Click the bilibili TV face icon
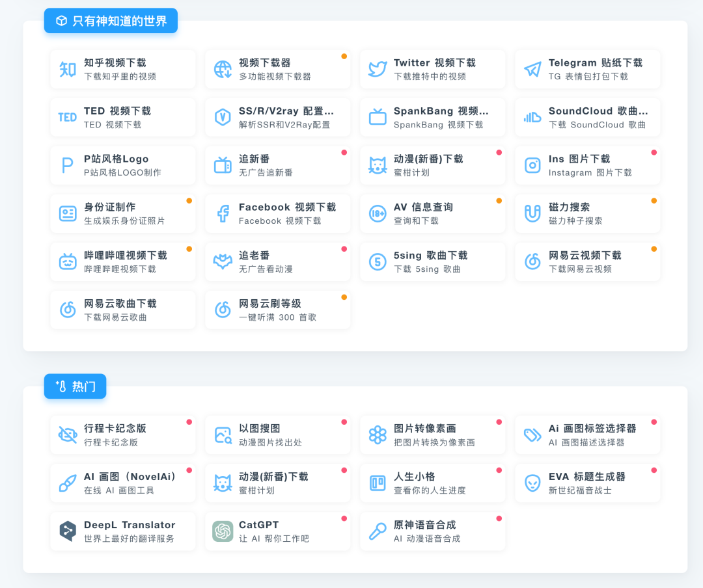This screenshot has height=588, width=703. click(68, 261)
